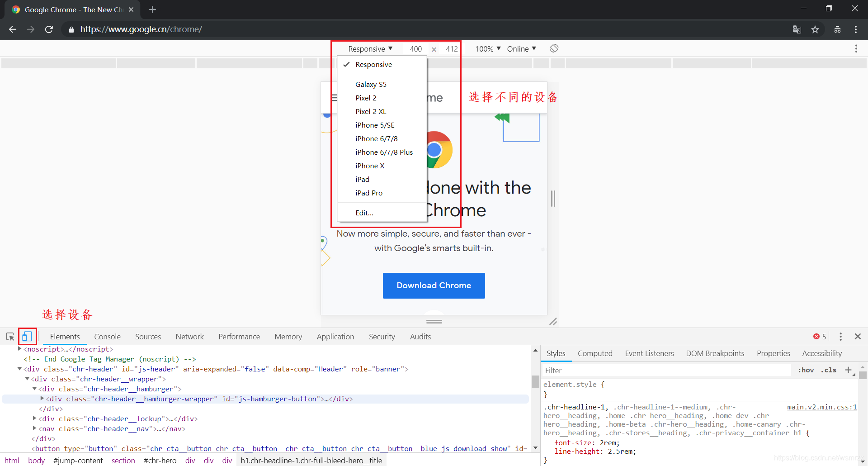Open the Event Listeners tab
Image resolution: width=868 pixels, height=466 pixels.
(x=649, y=353)
